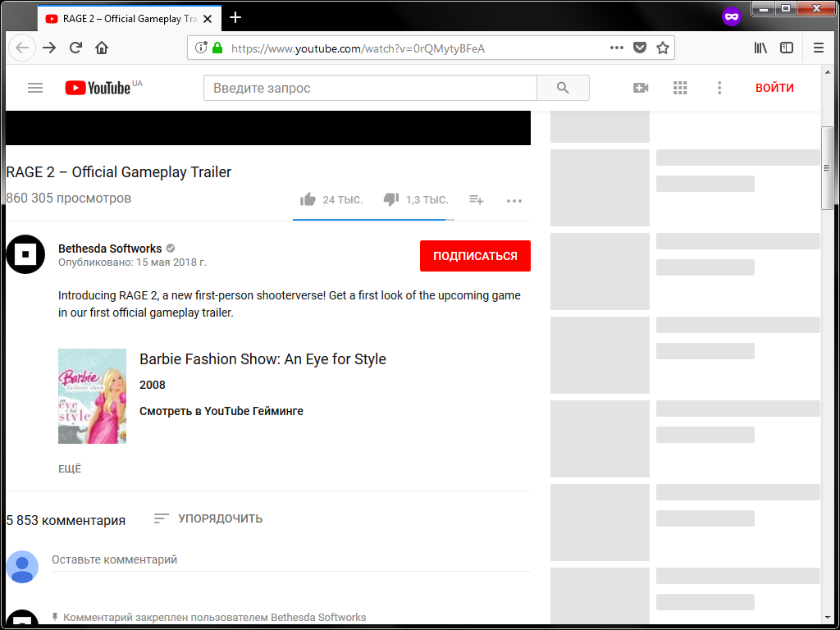Image resolution: width=840 pixels, height=630 pixels.
Task: Click the private browsing mask icon
Action: click(731, 16)
